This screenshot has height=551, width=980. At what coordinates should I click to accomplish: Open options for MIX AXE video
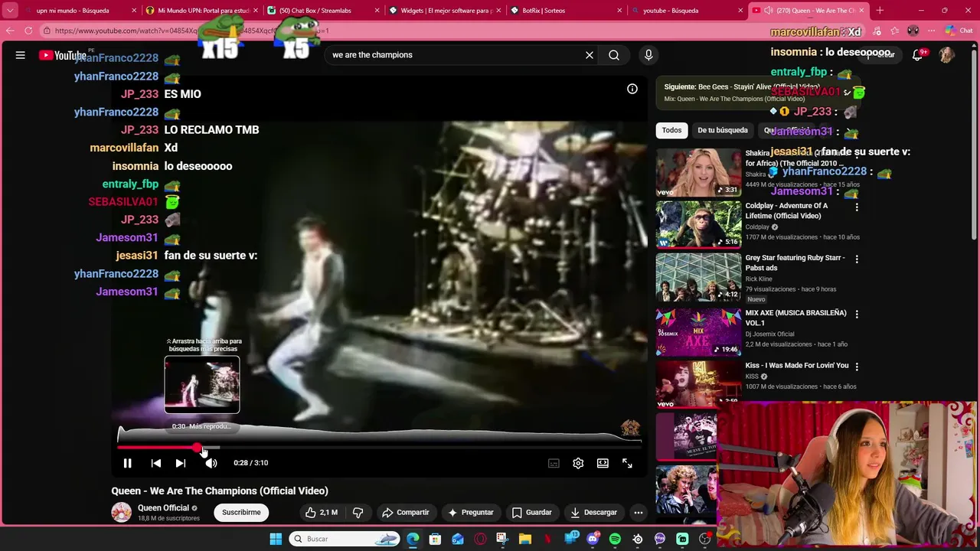click(857, 315)
